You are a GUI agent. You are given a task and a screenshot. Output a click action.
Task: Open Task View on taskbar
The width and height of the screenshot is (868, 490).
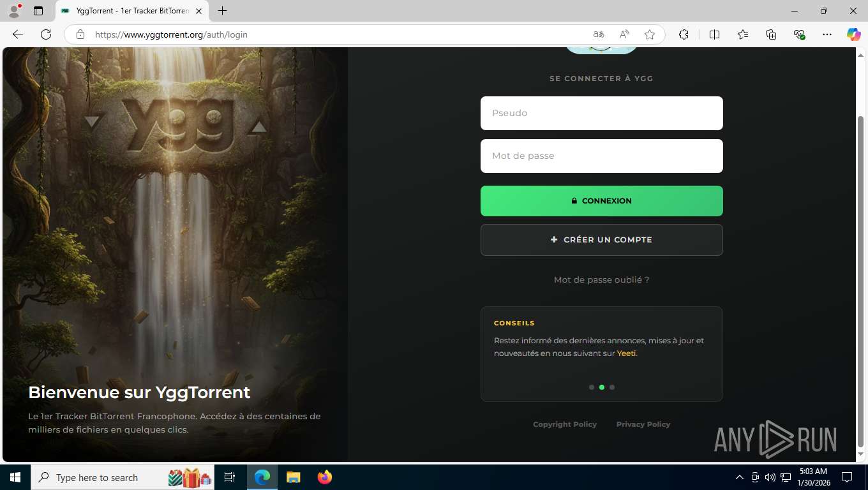point(230,477)
